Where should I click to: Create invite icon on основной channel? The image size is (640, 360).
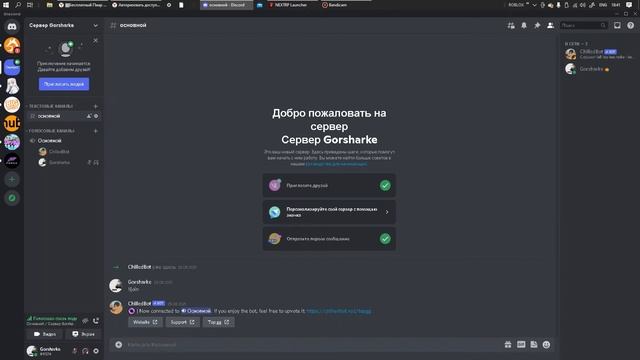(89, 116)
